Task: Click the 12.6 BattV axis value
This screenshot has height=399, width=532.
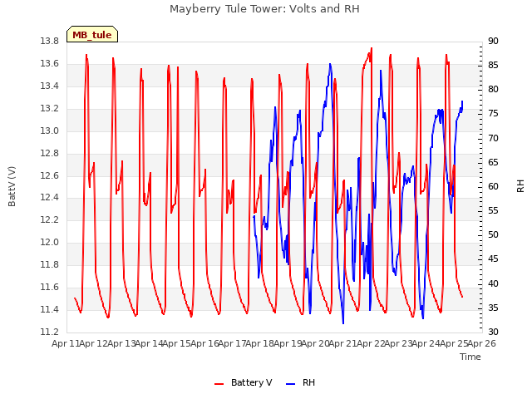Action: pos(50,175)
